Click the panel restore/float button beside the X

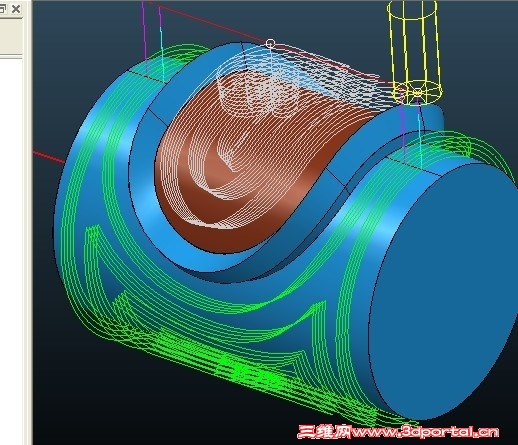2,9
